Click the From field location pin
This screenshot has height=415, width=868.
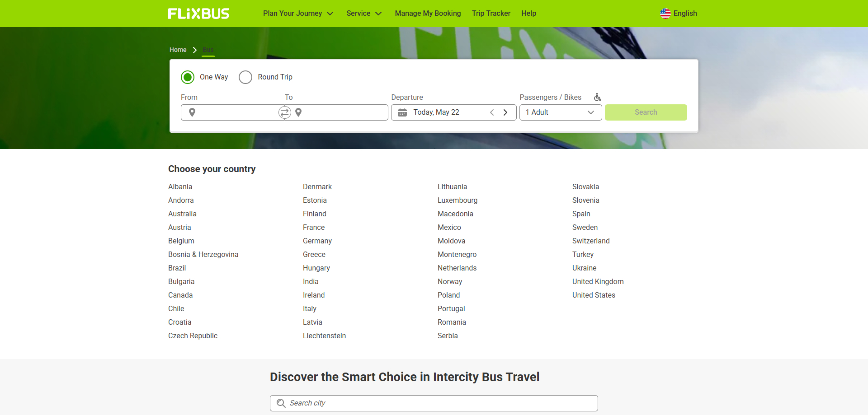pyautogui.click(x=192, y=112)
